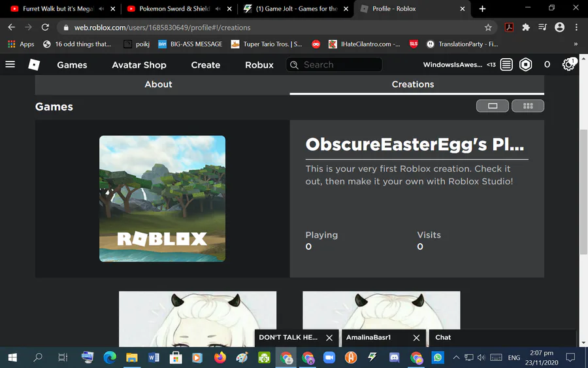Click the Roblox logo home icon
This screenshot has width=588, height=368.
pyautogui.click(x=34, y=65)
